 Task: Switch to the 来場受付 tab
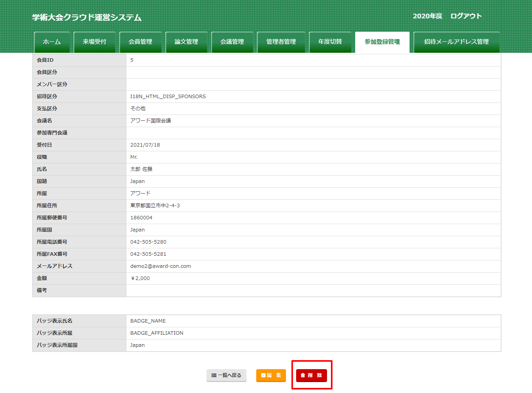94,42
